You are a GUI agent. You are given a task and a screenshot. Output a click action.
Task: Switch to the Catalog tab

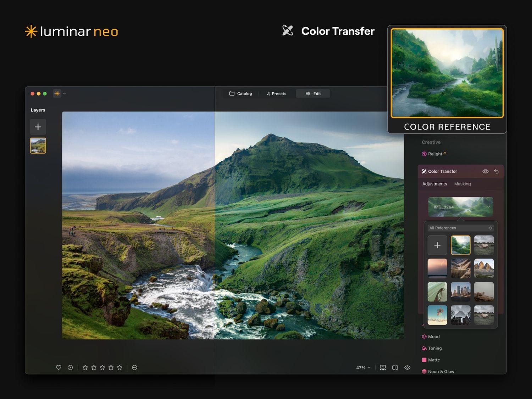click(241, 94)
